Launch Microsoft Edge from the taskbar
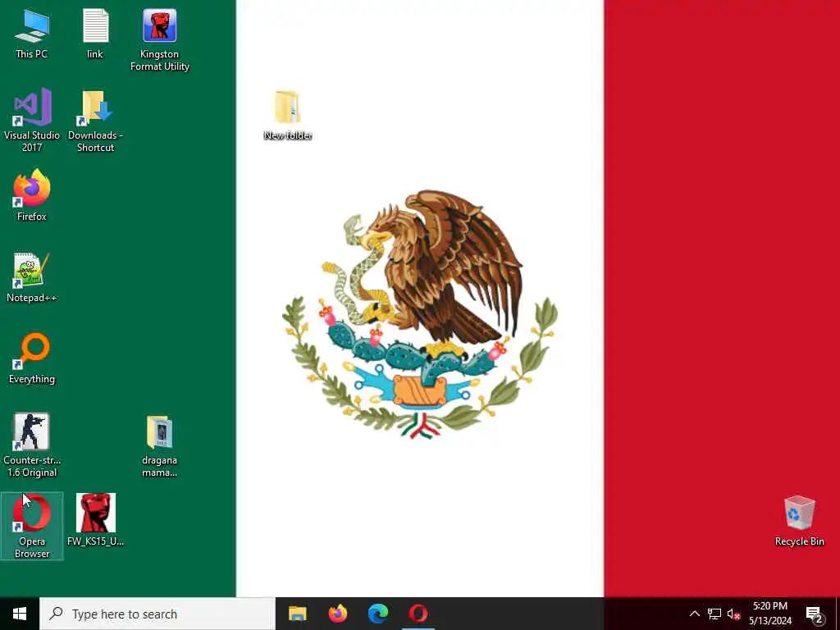 click(x=378, y=614)
